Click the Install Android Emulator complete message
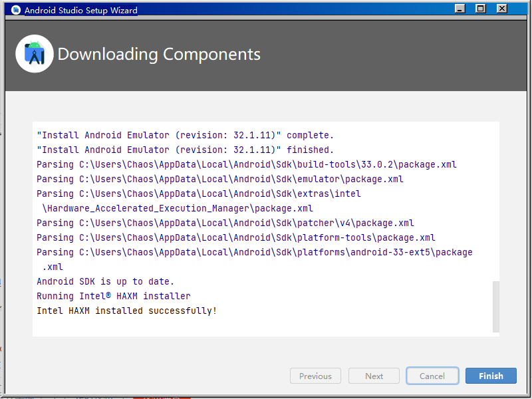Image resolution: width=532 pixels, height=399 pixels. (x=185, y=135)
